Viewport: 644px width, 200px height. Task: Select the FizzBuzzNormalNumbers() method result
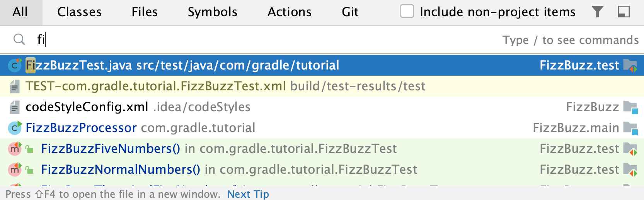point(322,169)
